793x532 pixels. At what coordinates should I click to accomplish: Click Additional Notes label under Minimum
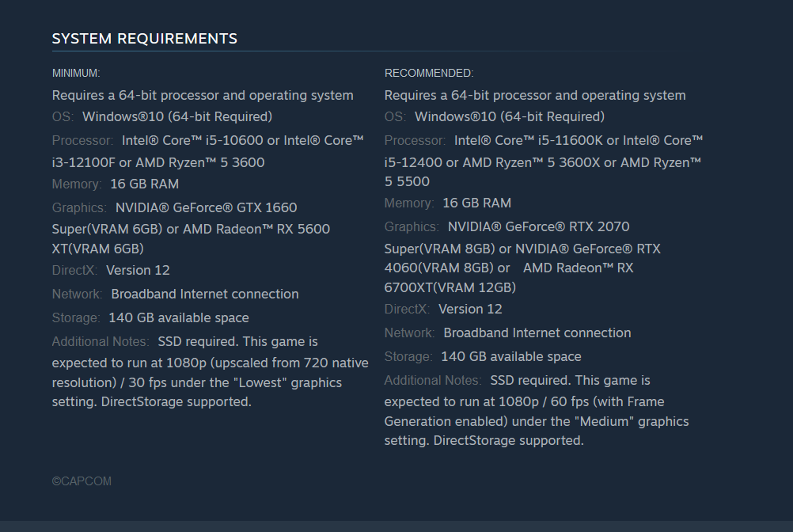tap(101, 341)
